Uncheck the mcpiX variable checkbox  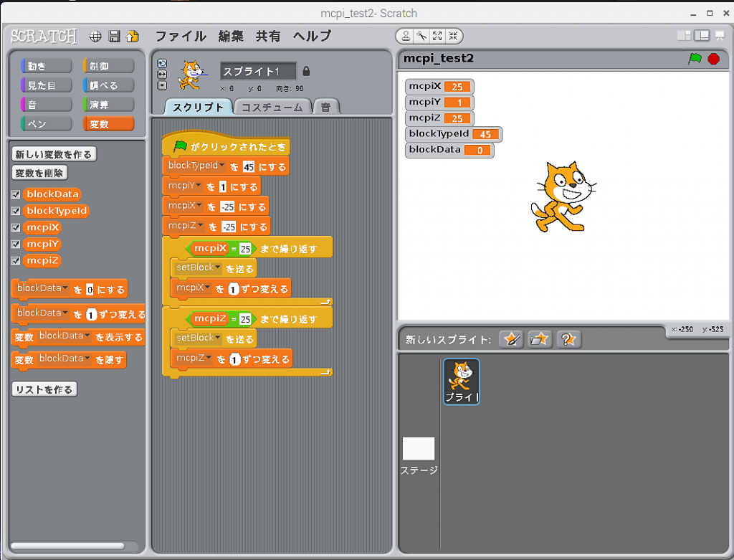point(16,227)
